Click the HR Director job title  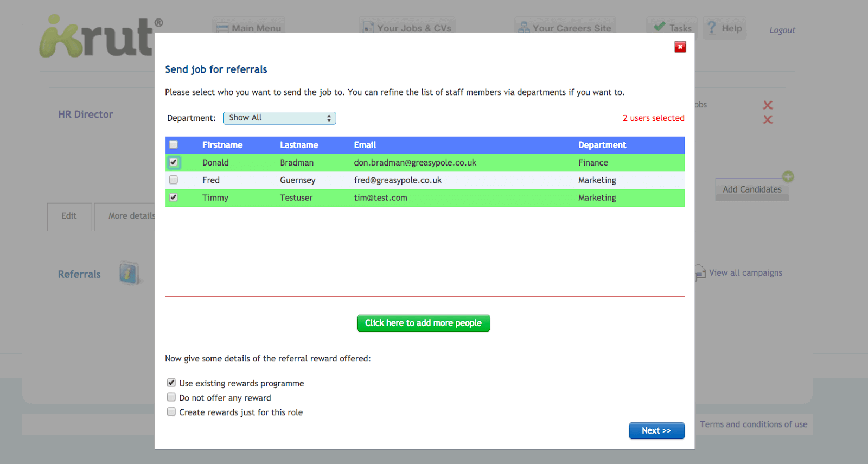pos(86,115)
